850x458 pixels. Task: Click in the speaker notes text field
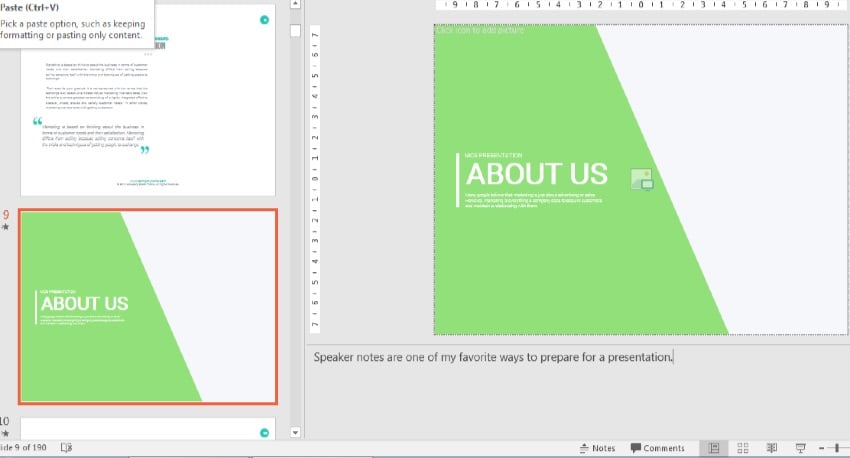point(577,391)
